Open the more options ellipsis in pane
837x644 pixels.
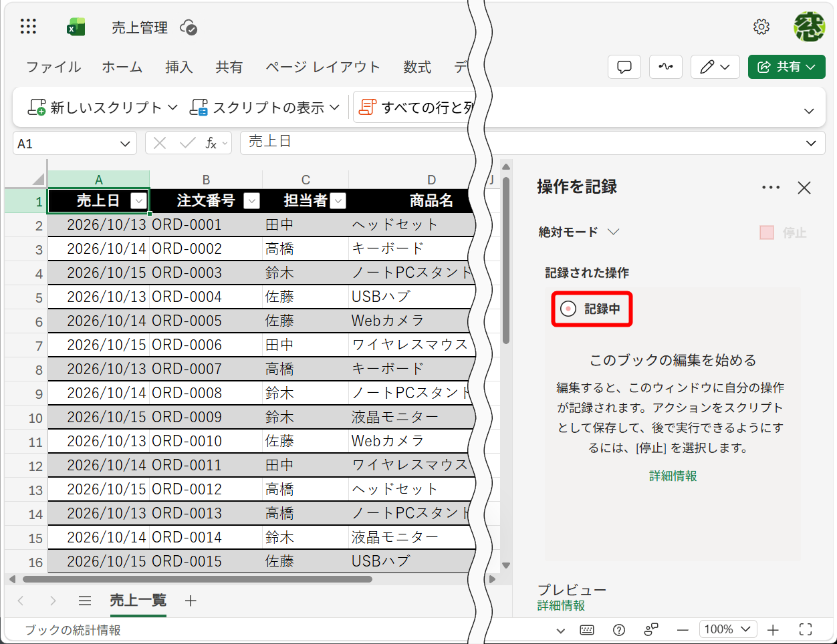771,187
